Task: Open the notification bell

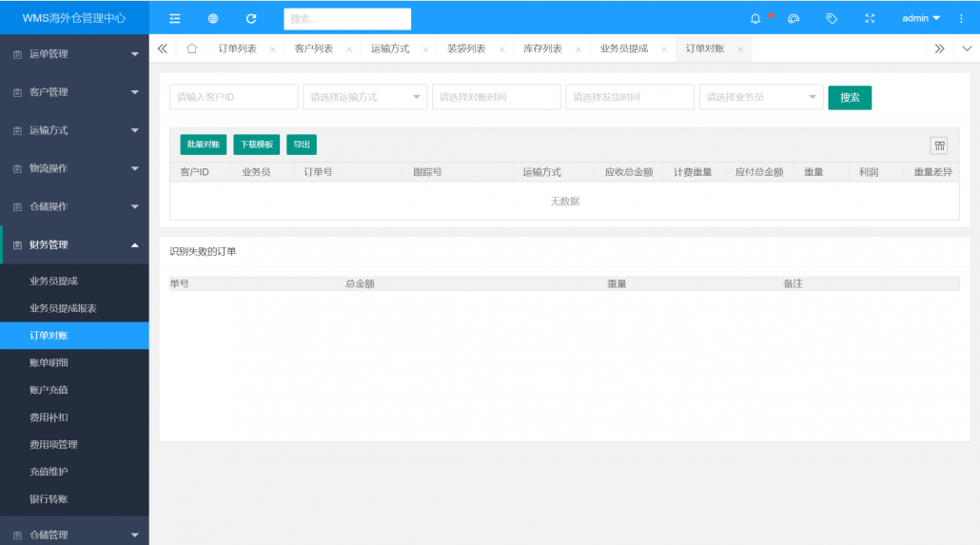Action: 755,19
